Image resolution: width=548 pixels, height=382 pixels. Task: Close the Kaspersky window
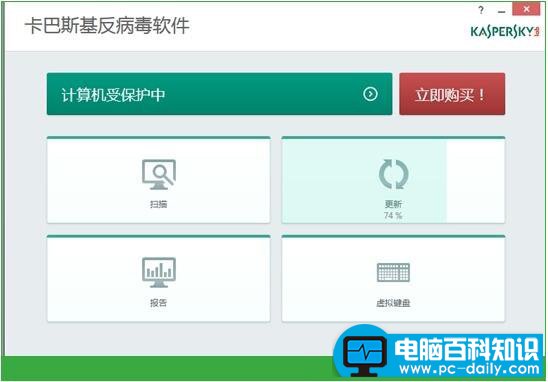point(526,9)
